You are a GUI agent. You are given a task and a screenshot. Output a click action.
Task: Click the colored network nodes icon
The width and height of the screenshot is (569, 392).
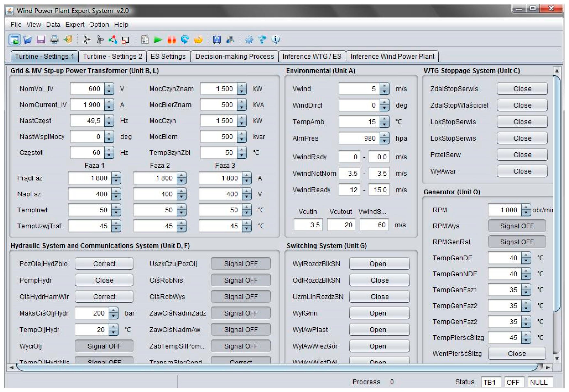click(x=113, y=40)
